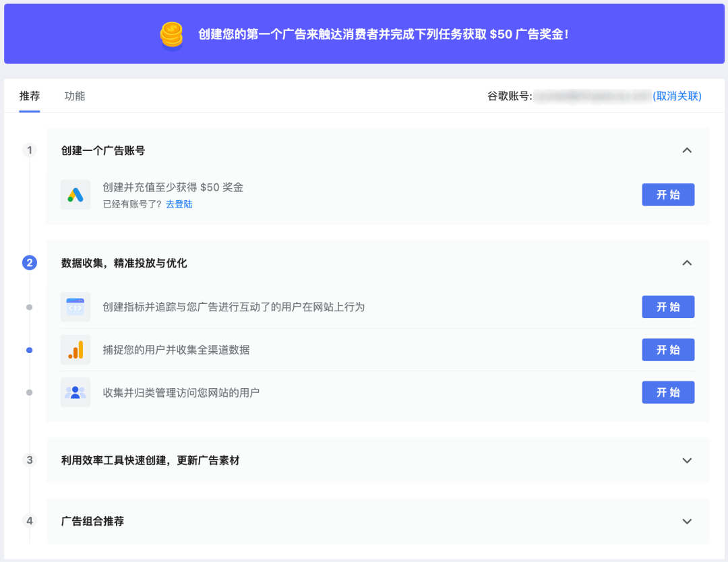Collapse the 创建一个广告账号 section
Screen dimensions: 728x562
(687, 150)
